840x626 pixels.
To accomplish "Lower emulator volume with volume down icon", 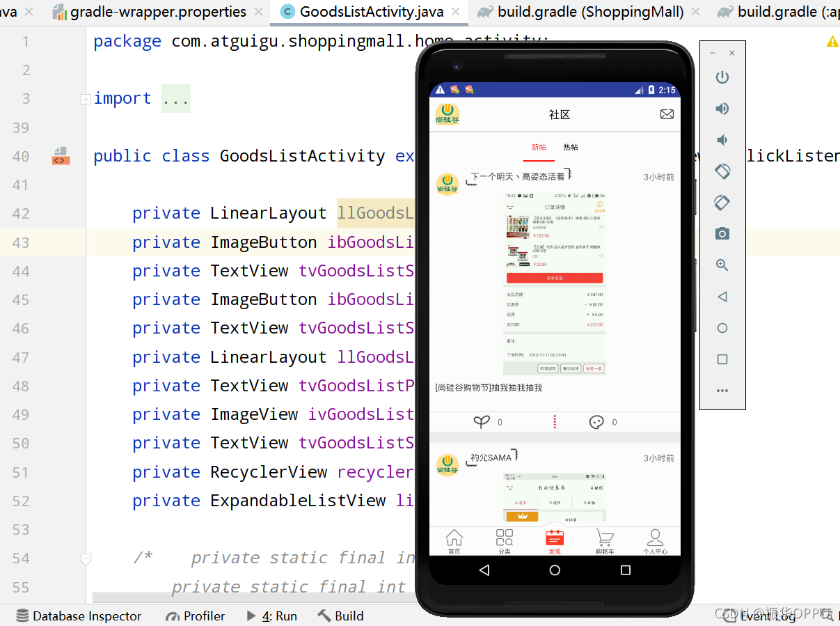I will [x=722, y=140].
